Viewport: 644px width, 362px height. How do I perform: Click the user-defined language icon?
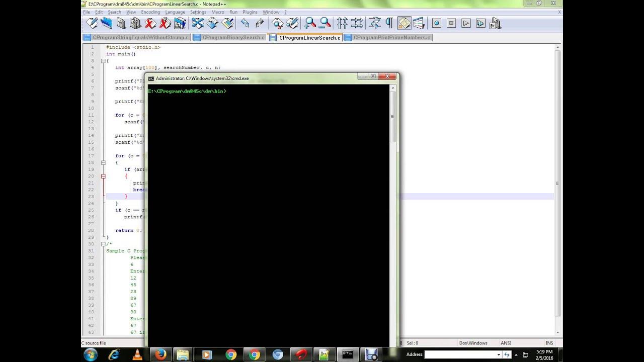(x=418, y=23)
